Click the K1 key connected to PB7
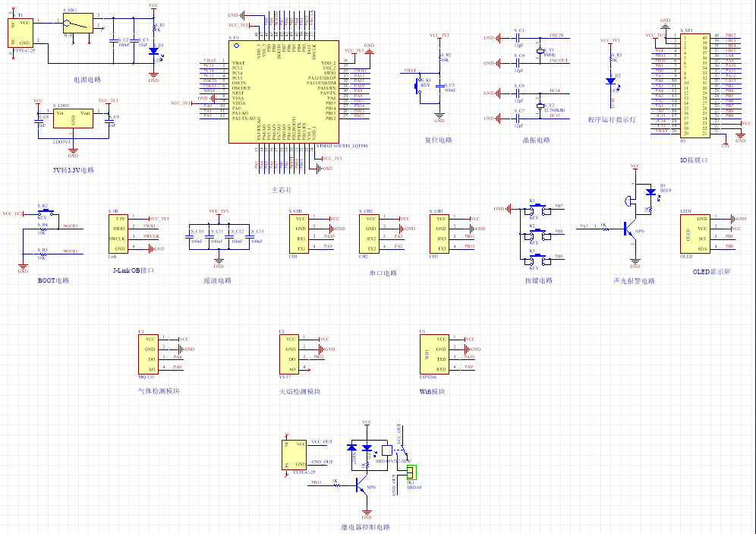The height and width of the screenshot is (534, 756). 537,210
